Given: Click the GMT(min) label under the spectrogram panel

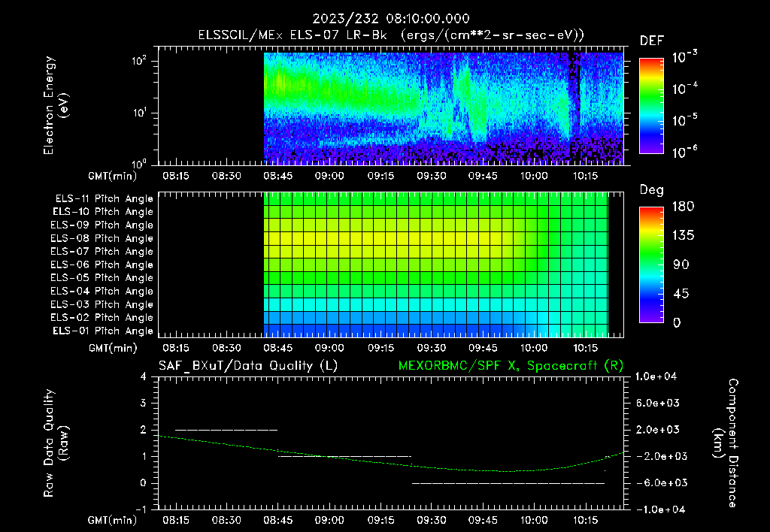Looking at the screenshot, I should [x=113, y=176].
